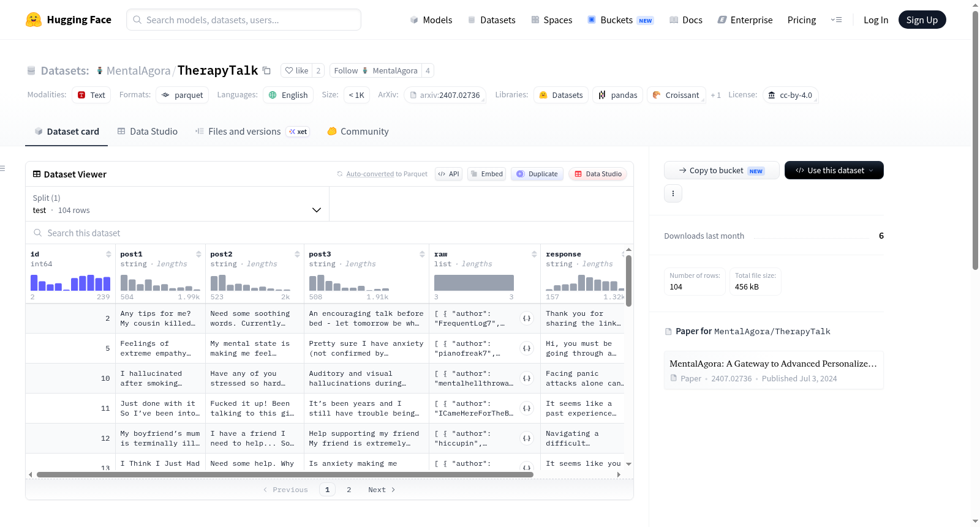Sort by the raw column

click(x=534, y=254)
